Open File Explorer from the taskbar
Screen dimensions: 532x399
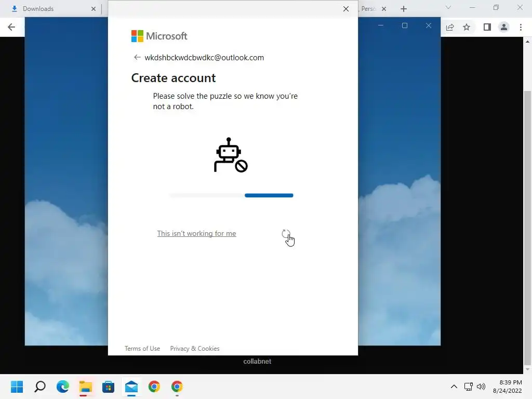click(x=86, y=387)
